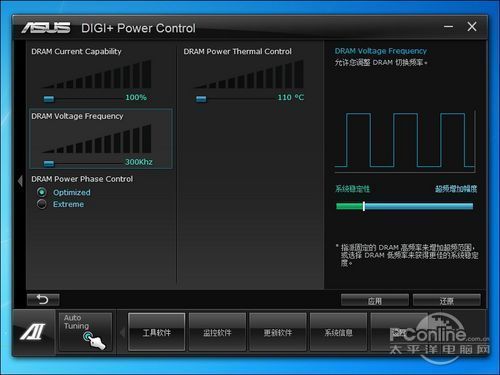This screenshot has height=375, width=500.
Task: Launch Auto Tuning
Action: click(86, 332)
